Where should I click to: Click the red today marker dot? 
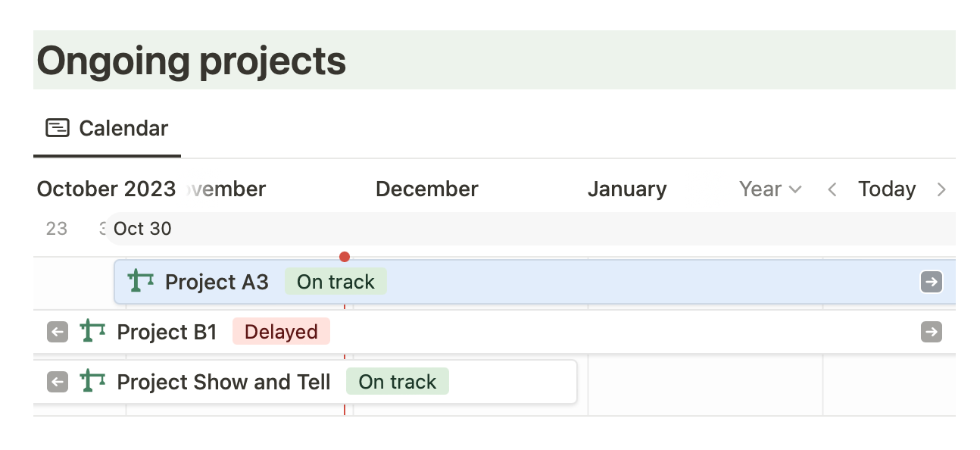point(345,257)
